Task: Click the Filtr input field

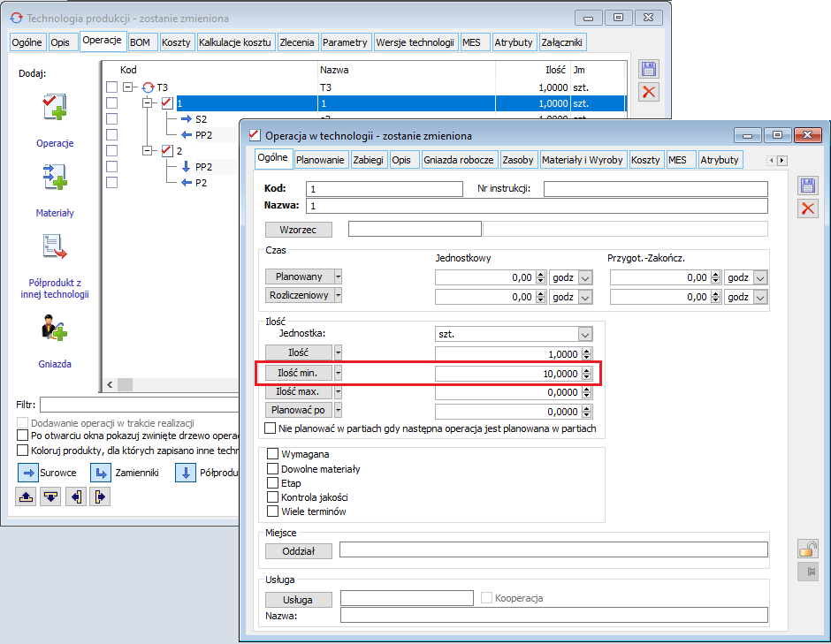Action: (140, 405)
